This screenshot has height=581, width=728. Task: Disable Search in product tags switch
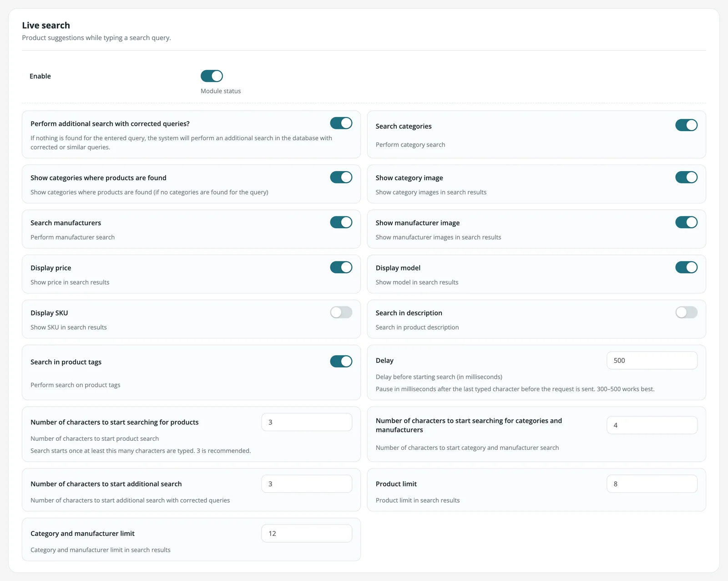[x=341, y=362]
